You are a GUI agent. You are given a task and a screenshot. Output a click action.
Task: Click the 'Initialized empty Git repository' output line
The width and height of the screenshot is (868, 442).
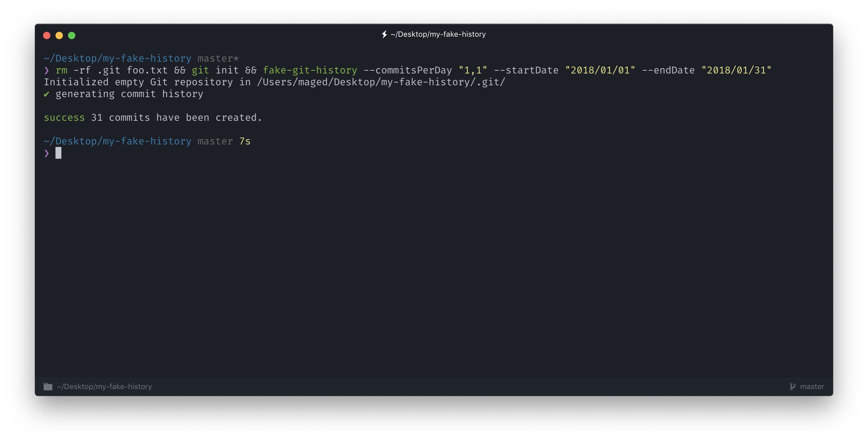click(x=145, y=82)
